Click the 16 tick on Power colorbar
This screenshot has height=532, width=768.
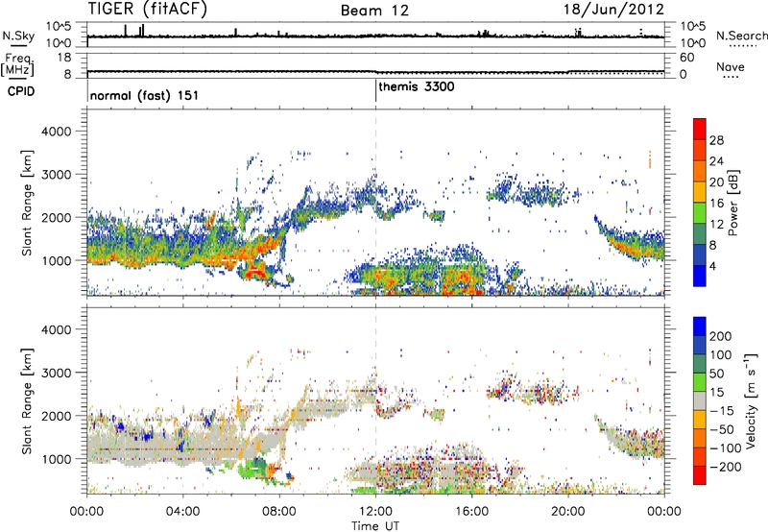716,204
